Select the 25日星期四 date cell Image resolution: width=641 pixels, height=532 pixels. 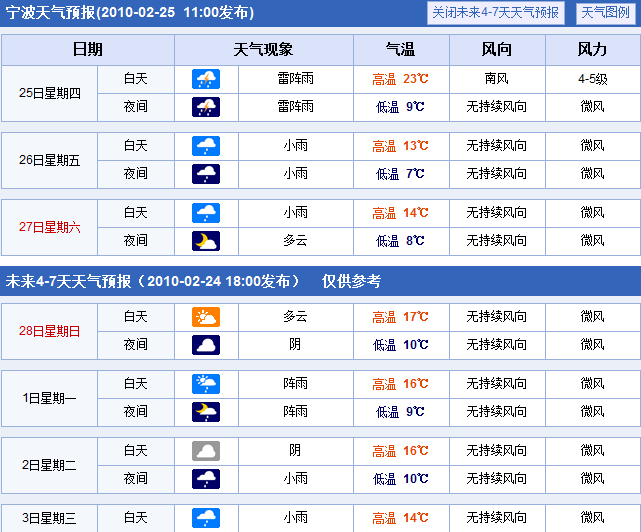coord(49,93)
